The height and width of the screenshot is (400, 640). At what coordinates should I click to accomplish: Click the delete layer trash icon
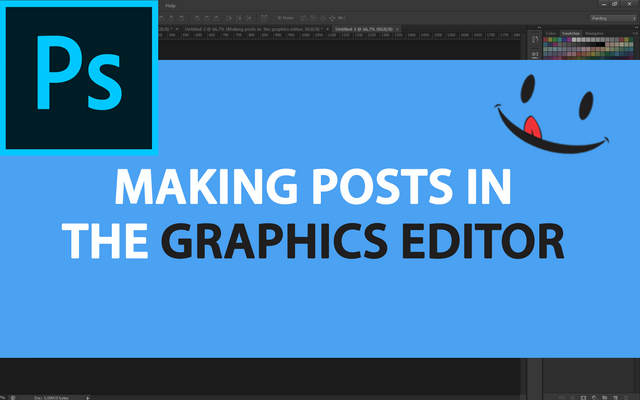point(626,398)
